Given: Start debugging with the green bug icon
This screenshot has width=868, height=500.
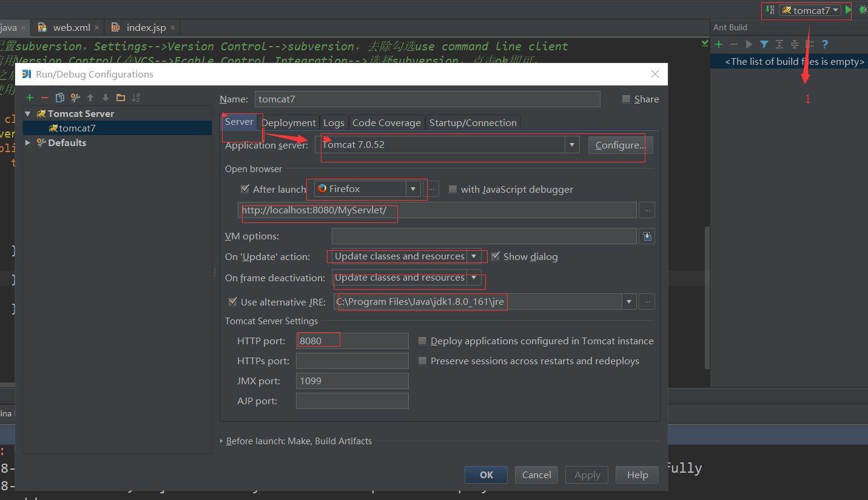Looking at the screenshot, I should pyautogui.click(x=863, y=10).
